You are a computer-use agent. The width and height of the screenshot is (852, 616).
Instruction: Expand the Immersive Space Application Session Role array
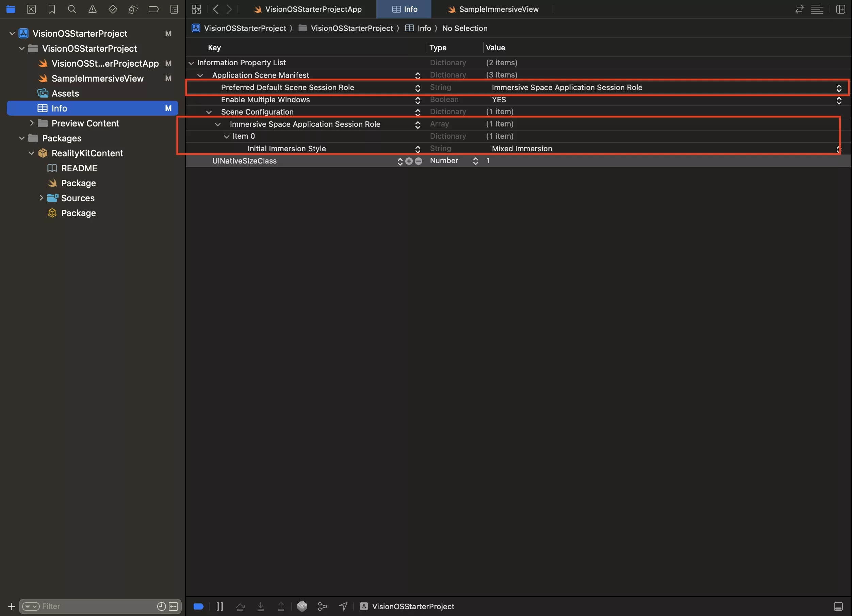(x=218, y=124)
